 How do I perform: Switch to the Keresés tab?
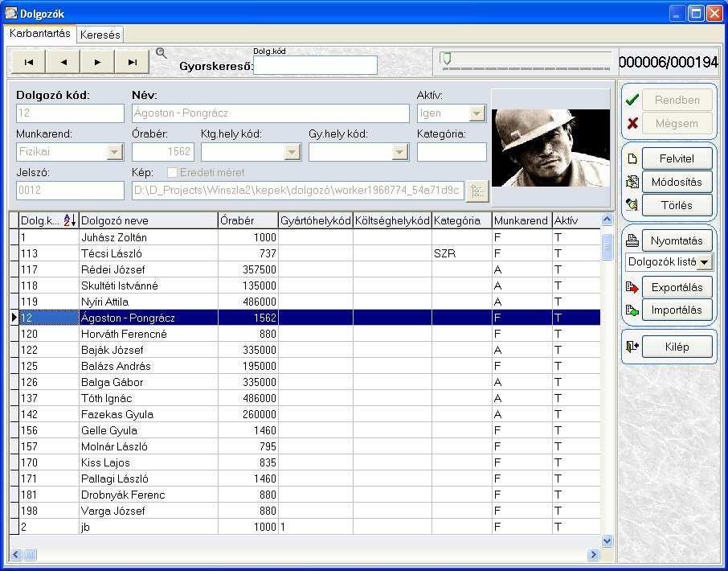pyautogui.click(x=100, y=35)
